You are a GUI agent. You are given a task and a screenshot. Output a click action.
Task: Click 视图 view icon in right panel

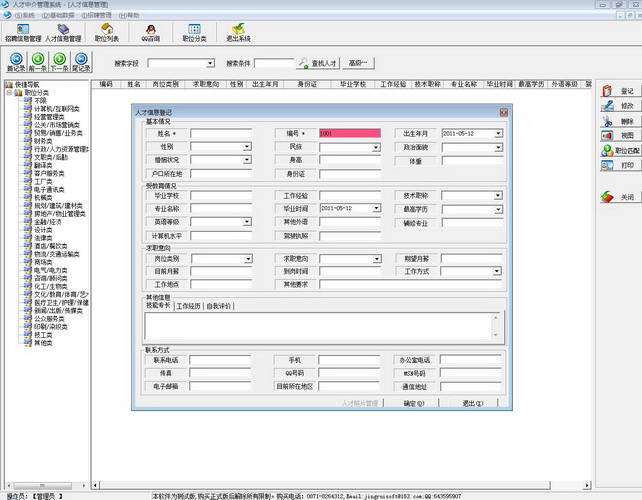[x=618, y=135]
